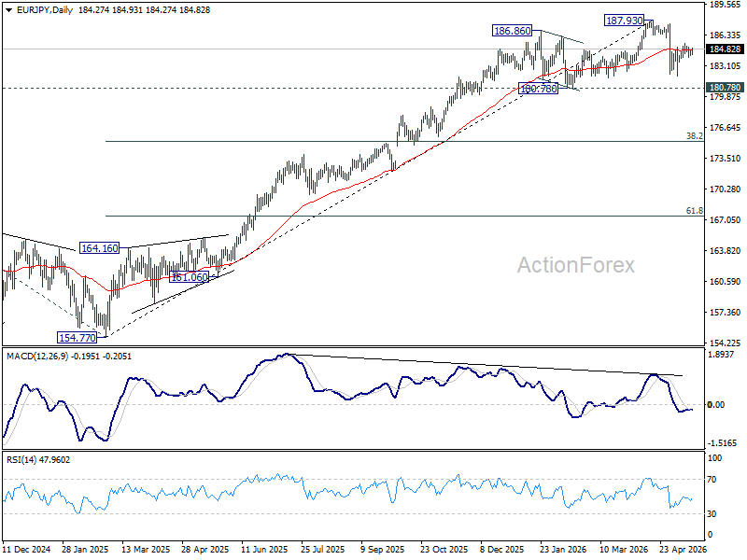Click the MACD divergence trendline
Screen dimensions: 747x560
pyautogui.click(x=486, y=365)
